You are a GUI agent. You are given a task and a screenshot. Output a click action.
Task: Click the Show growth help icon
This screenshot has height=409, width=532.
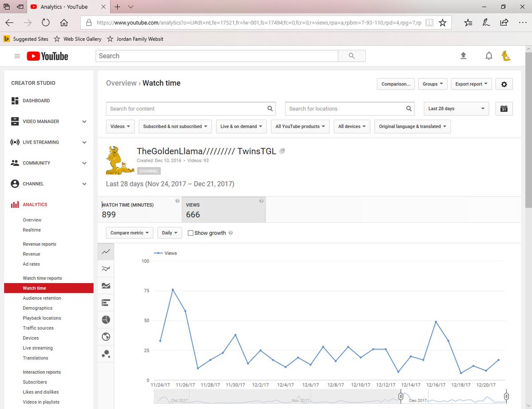[231, 233]
